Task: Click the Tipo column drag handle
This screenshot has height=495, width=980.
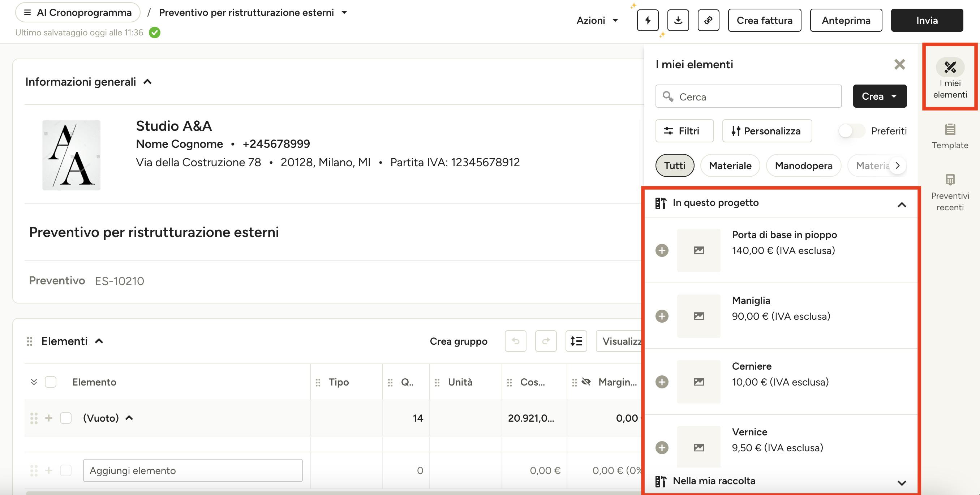Action: pos(318,382)
